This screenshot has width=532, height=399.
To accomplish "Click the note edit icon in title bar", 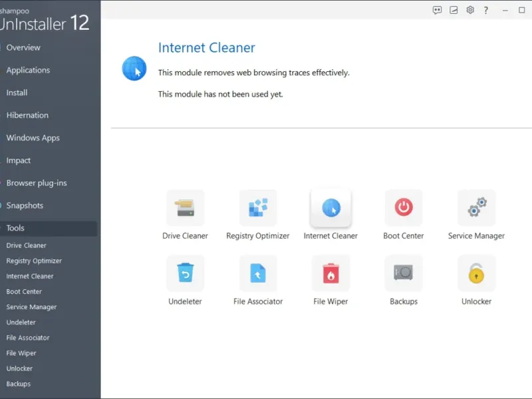I will coord(454,10).
